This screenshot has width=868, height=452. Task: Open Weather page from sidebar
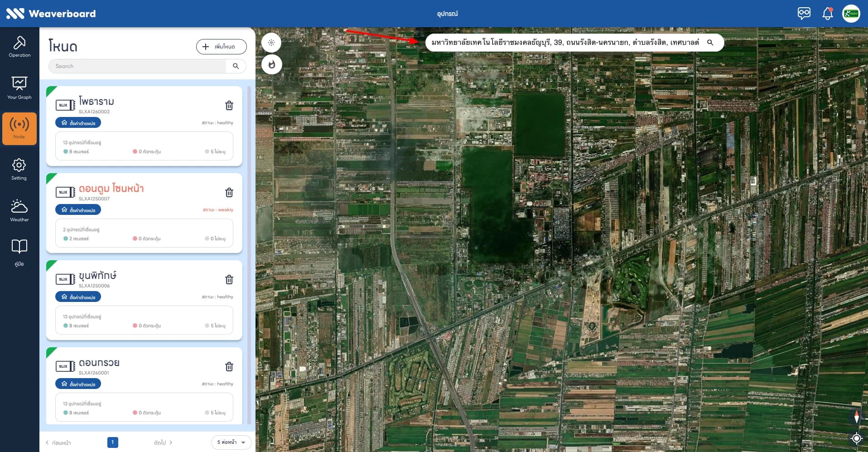[19, 210]
